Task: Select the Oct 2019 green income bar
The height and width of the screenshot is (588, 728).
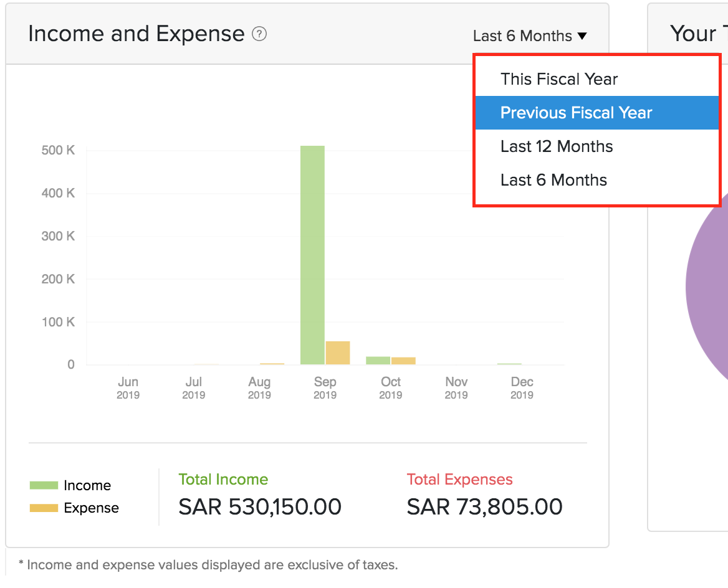Action: [x=378, y=360]
